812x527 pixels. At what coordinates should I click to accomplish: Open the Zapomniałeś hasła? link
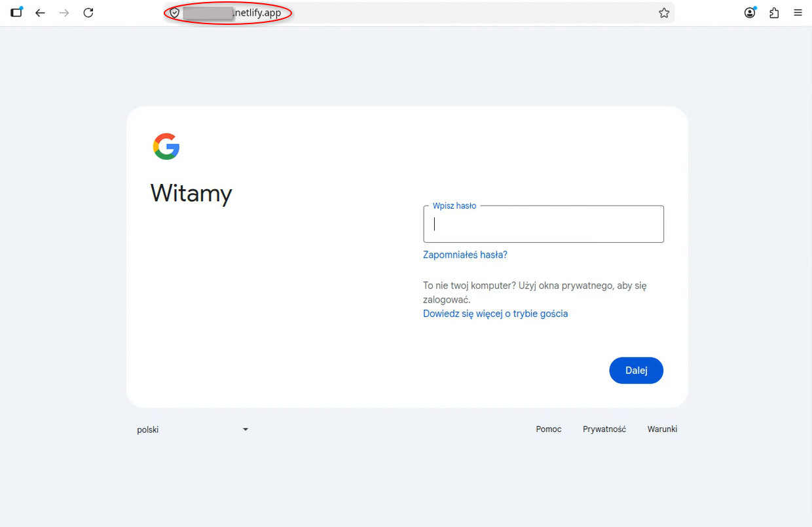click(465, 255)
